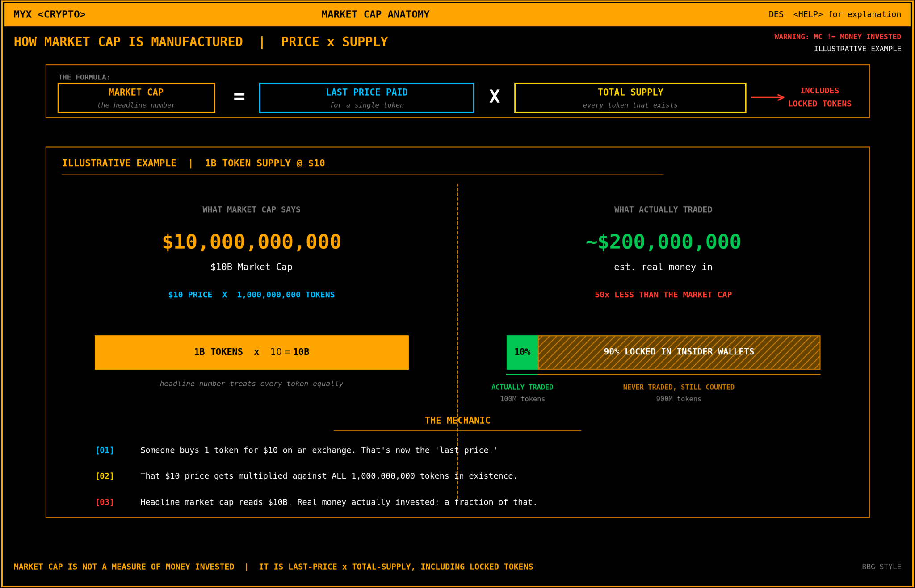Click the [03] step marker
This screenshot has width=915, height=588.
(x=105, y=502)
